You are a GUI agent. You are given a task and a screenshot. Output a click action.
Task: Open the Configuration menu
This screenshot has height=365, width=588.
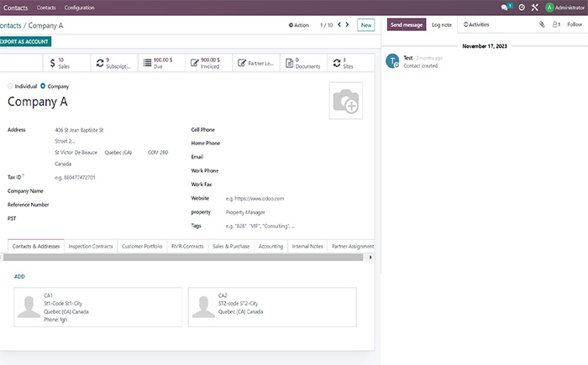(x=79, y=8)
